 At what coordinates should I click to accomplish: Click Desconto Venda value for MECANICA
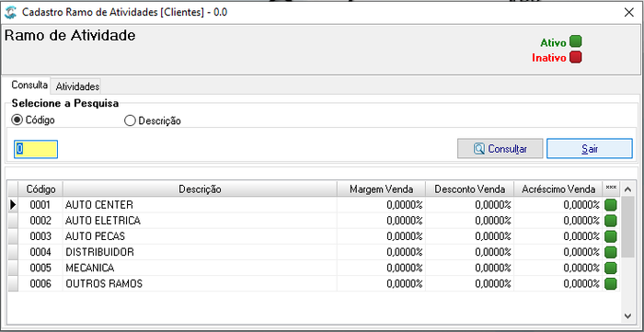coord(469,268)
